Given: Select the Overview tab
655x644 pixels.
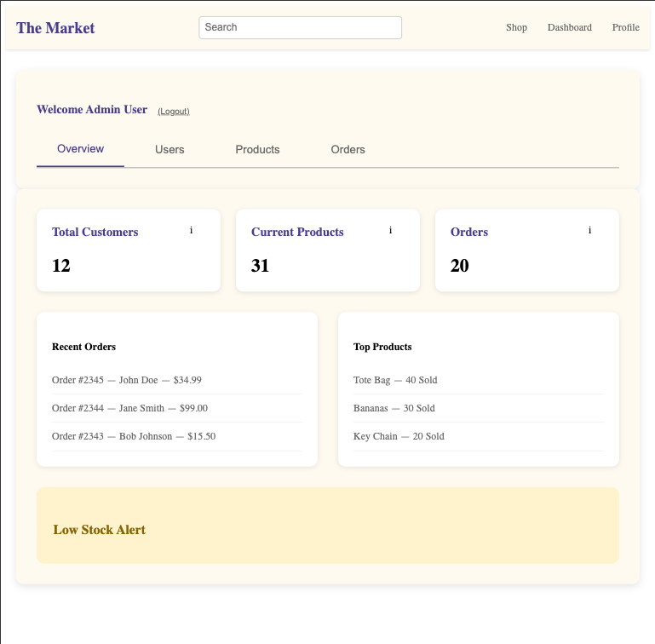Looking at the screenshot, I should (80, 149).
